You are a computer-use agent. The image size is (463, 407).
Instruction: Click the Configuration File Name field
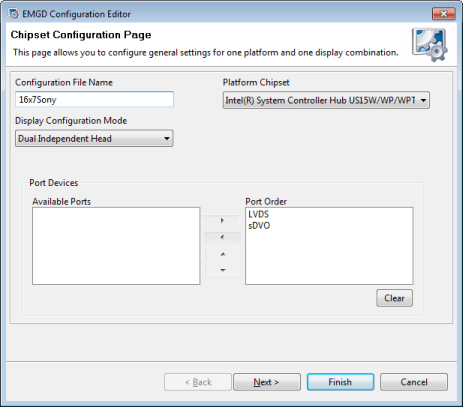tap(94, 99)
